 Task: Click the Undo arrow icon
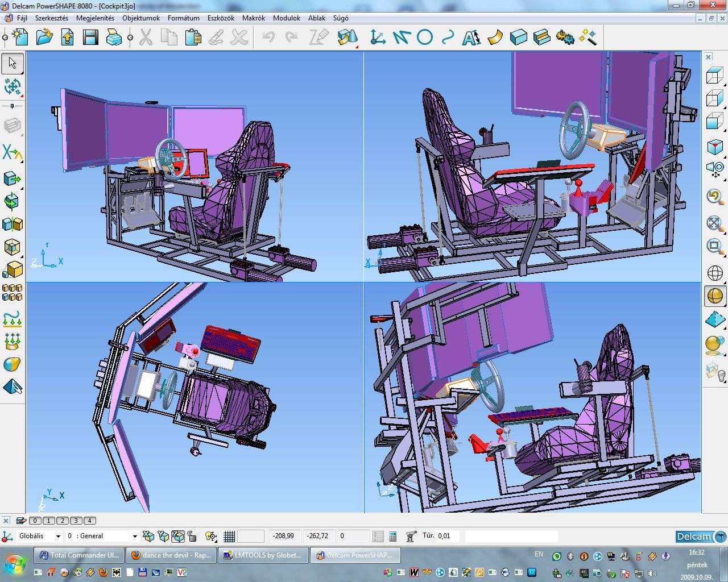[268, 38]
